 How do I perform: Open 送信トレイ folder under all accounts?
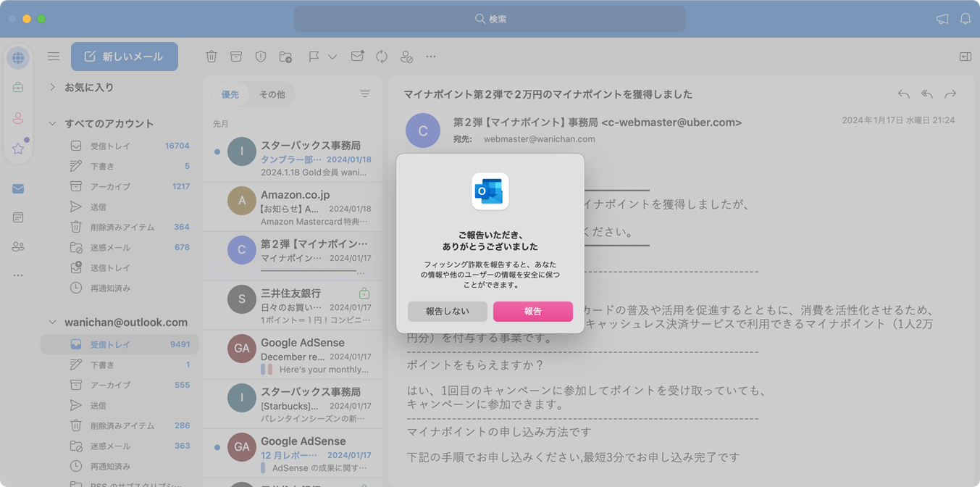(x=120, y=267)
